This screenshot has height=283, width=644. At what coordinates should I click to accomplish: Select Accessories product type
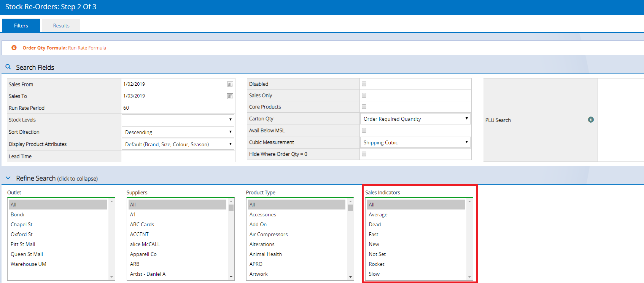pos(297,214)
